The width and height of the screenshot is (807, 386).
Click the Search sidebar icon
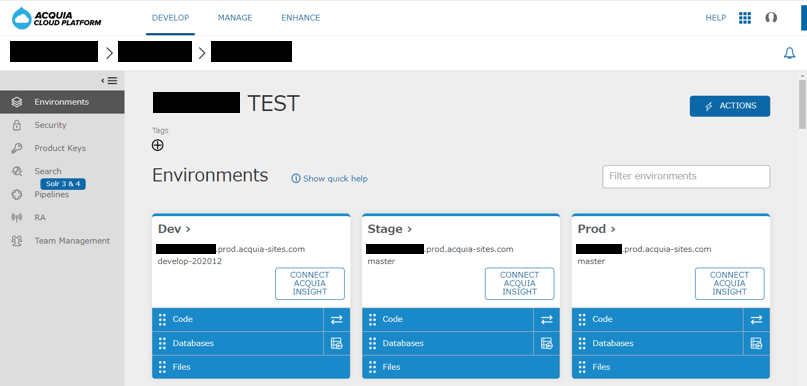(16, 171)
